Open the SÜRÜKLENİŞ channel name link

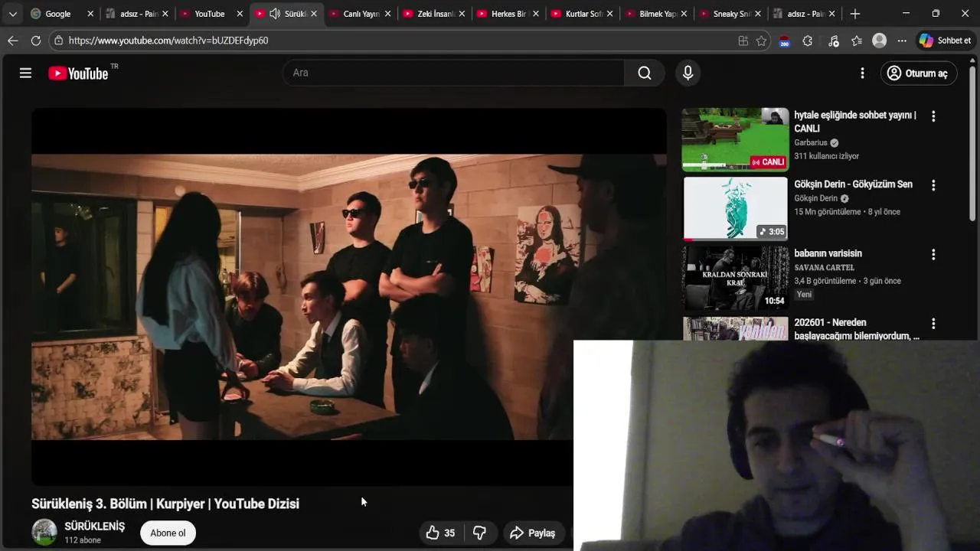[95, 527]
